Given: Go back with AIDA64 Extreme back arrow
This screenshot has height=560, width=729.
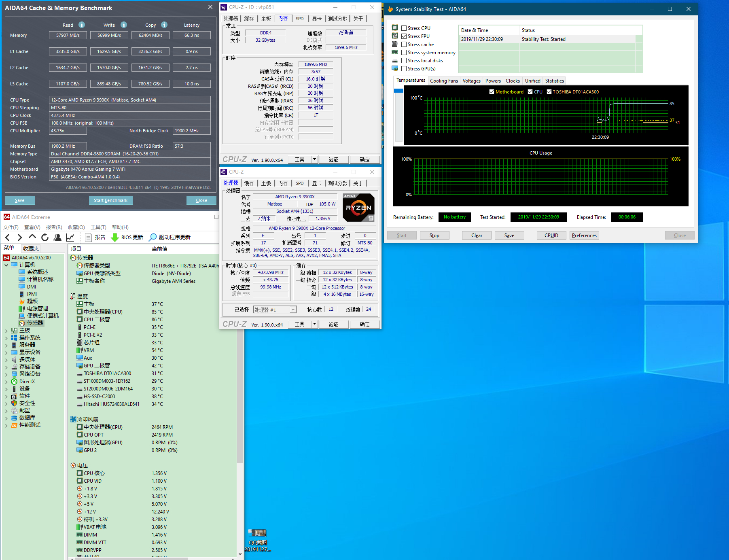Looking at the screenshot, I should 8,237.
